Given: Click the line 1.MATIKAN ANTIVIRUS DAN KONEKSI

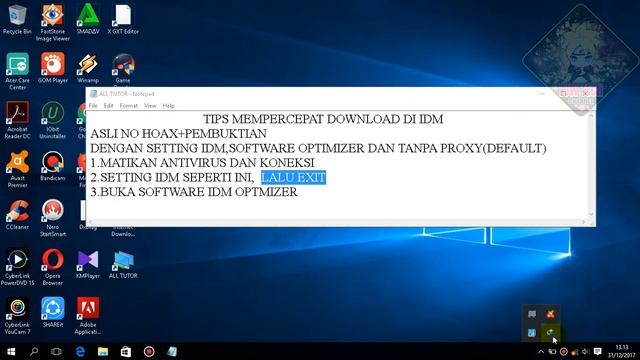Looking at the screenshot, I should click(202, 163).
